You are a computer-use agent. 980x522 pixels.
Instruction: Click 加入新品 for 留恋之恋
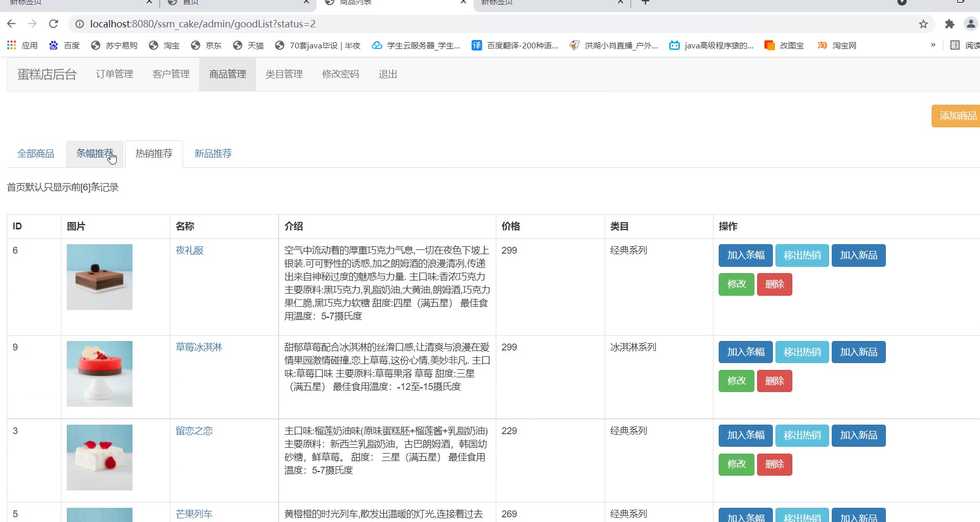click(859, 436)
